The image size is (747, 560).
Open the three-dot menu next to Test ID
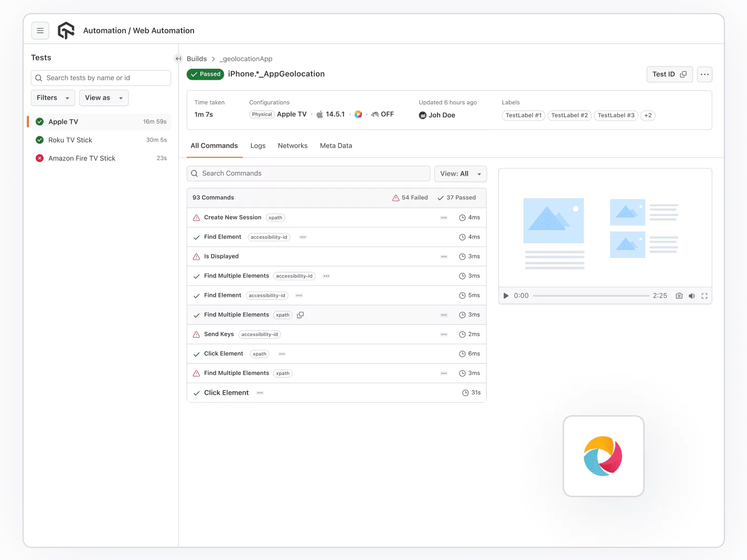705,74
